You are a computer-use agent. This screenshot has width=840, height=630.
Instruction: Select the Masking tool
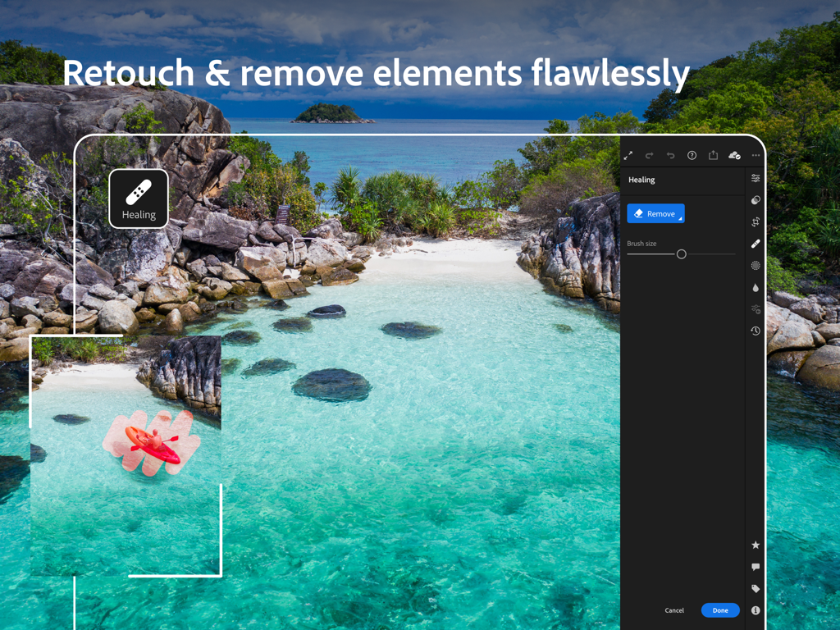(755, 265)
